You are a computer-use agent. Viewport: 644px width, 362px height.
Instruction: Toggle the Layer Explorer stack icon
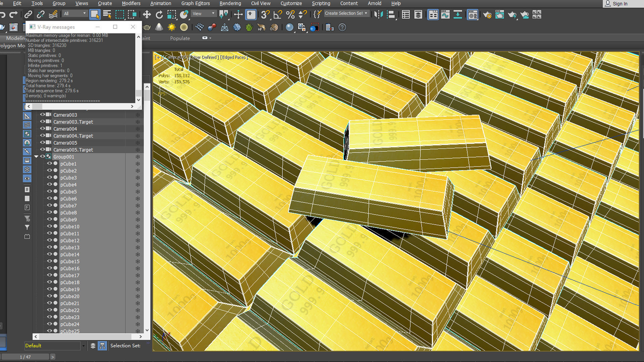pos(418,14)
